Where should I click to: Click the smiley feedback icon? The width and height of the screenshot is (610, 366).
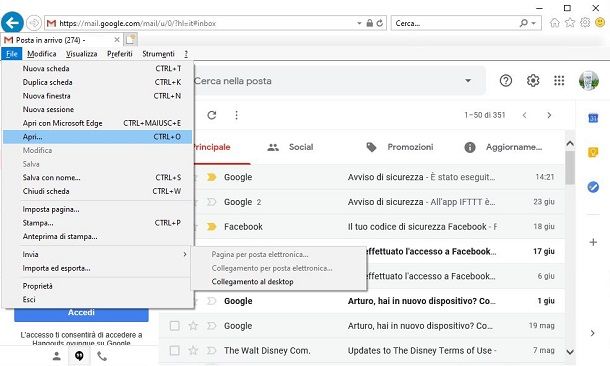pos(600,23)
